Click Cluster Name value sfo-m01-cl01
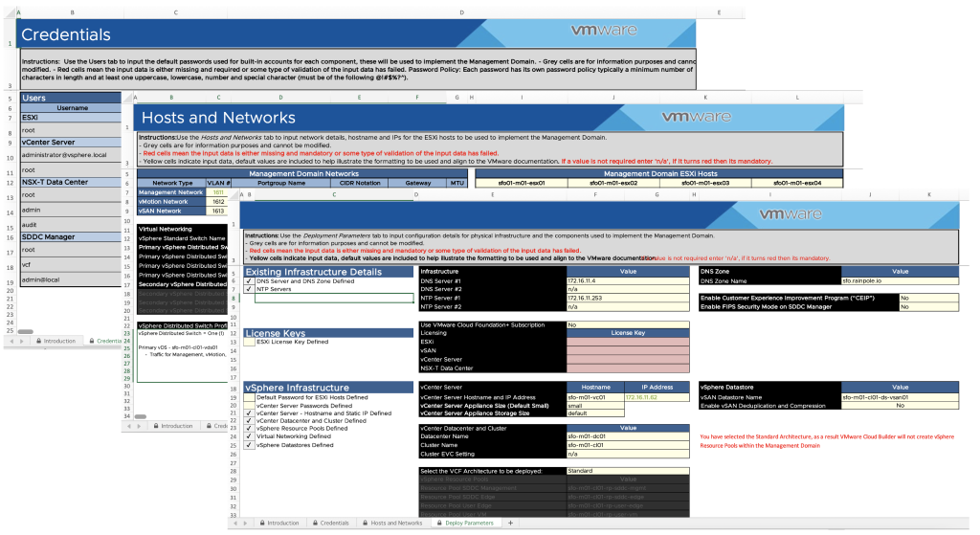This screenshot has height=535, width=980. (628, 445)
